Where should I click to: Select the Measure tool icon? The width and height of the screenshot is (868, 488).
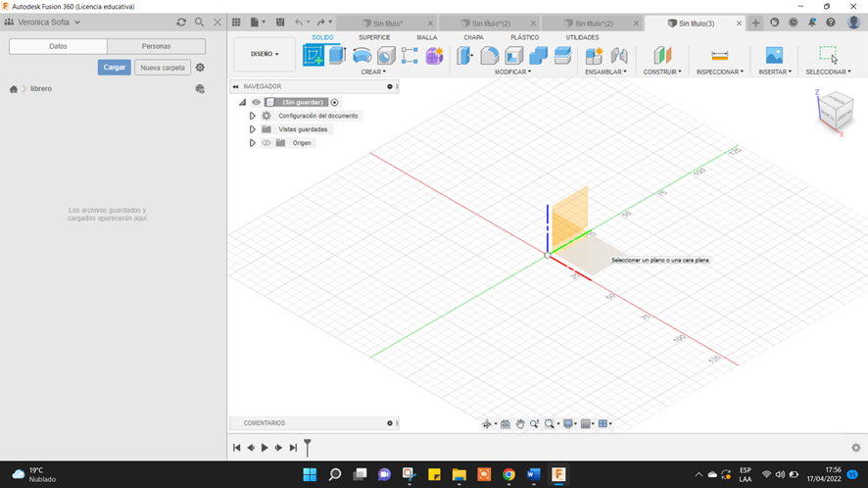point(720,56)
